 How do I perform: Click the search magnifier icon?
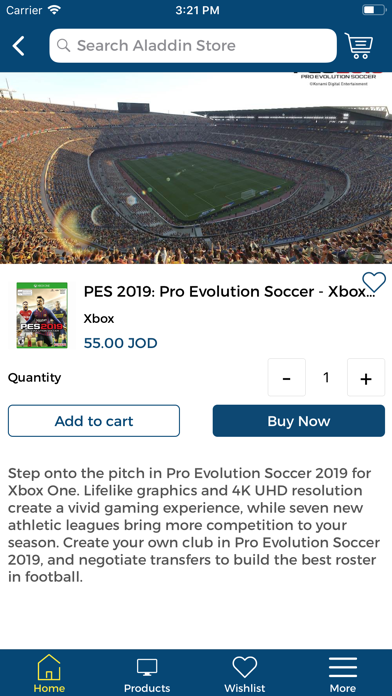point(63,45)
